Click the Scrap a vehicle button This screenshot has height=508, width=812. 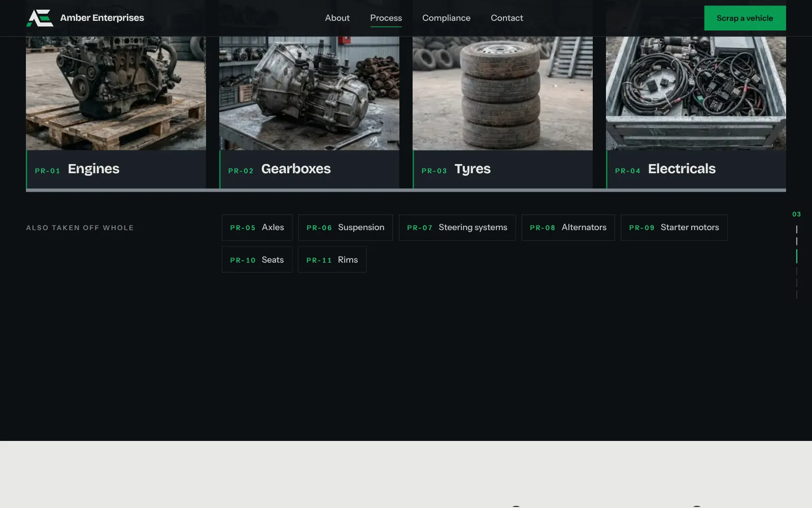tap(745, 18)
